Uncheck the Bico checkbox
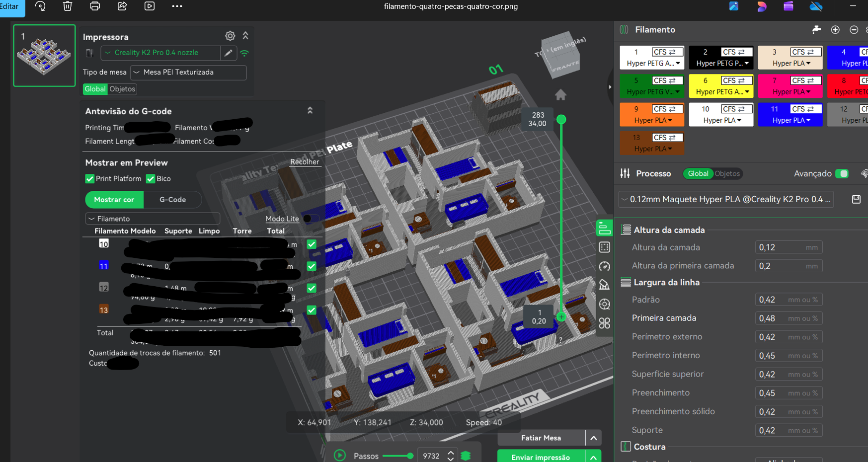This screenshot has width=868, height=462. click(x=151, y=179)
